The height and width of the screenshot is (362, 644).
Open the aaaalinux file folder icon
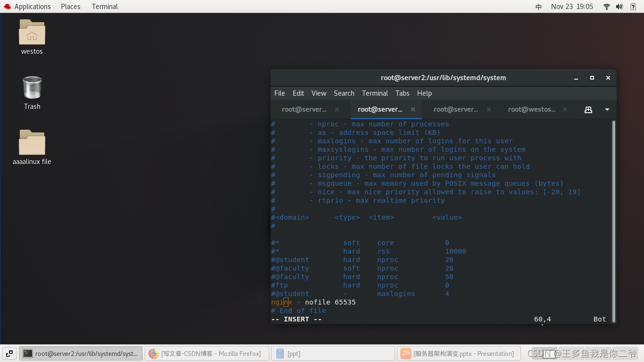coord(32,142)
